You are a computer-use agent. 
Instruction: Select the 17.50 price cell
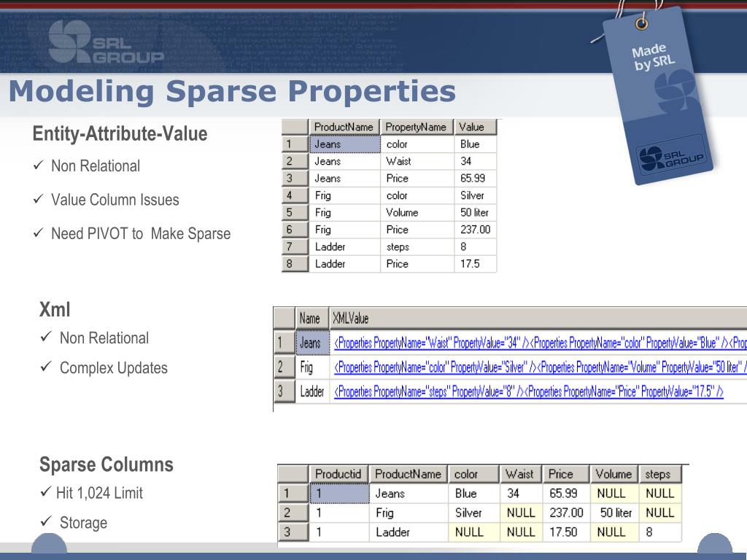click(x=566, y=532)
